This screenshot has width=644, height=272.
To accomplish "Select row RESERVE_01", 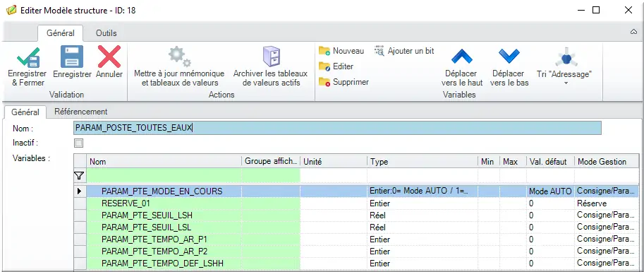I will (356, 203).
